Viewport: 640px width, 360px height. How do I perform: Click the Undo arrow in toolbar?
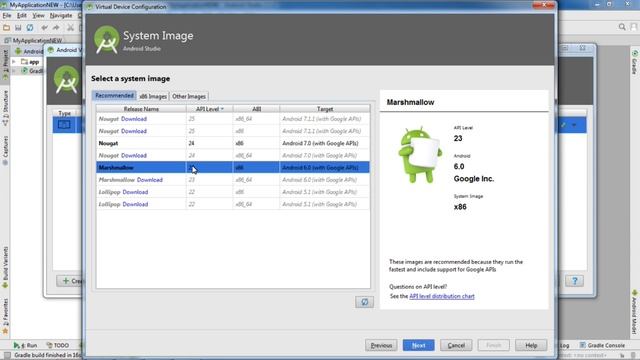click(44, 27)
